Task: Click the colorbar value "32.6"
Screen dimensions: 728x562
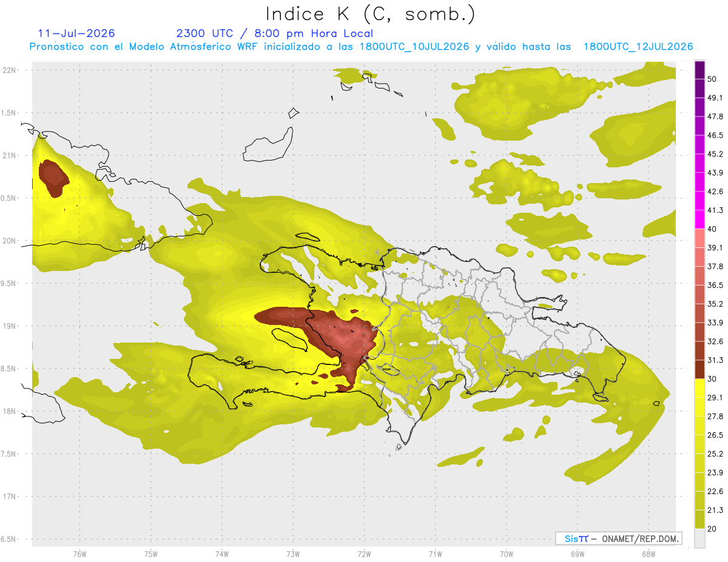Action: coord(715,341)
